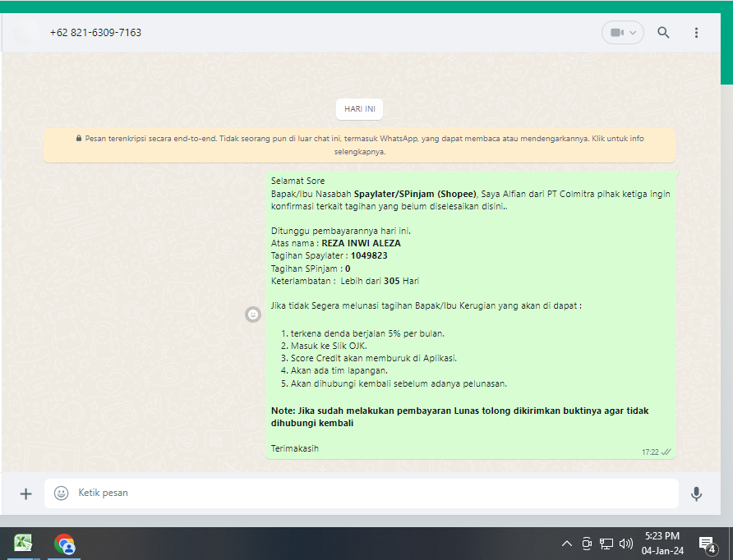Open contact profile picture in header
The width and height of the screenshot is (733, 560).
tap(26, 32)
